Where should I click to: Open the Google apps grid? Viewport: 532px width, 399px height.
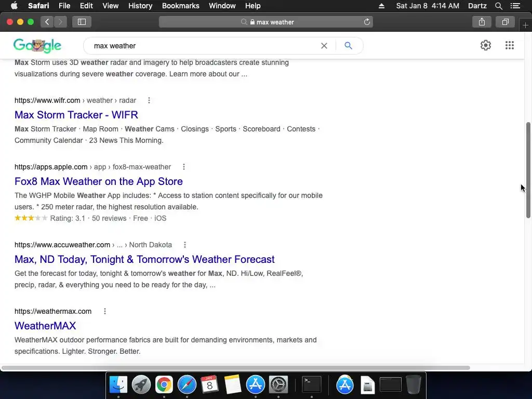coord(509,45)
